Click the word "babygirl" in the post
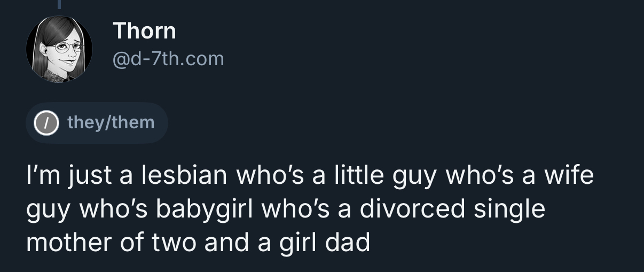 [x=203, y=208]
